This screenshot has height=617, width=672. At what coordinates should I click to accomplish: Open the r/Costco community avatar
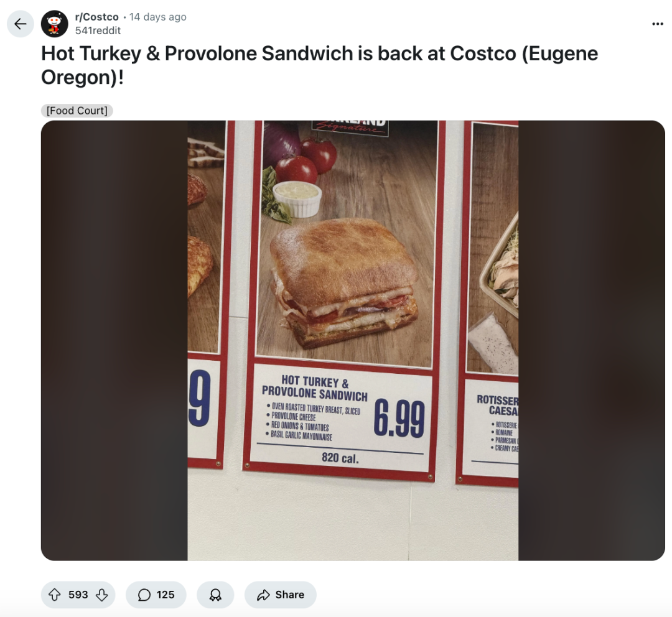[x=54, y=24]
